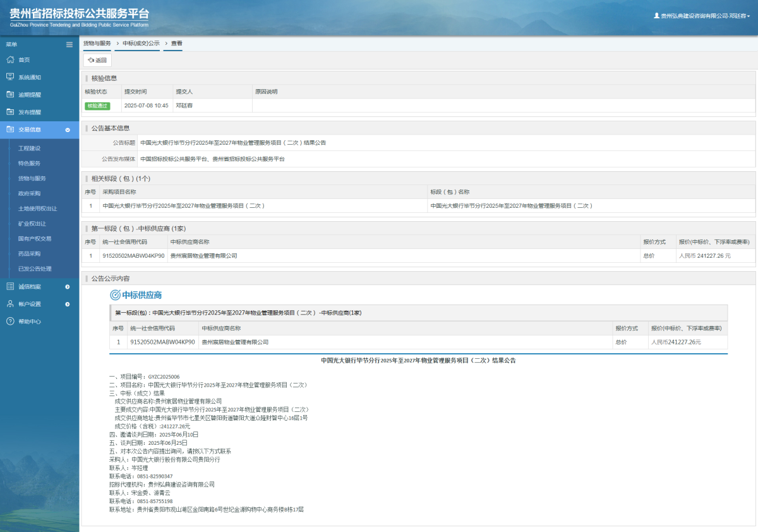Screen dimensions: 758x532
Task: Click the 帐户设置 user icon
Action: click(x=10, y=304)
